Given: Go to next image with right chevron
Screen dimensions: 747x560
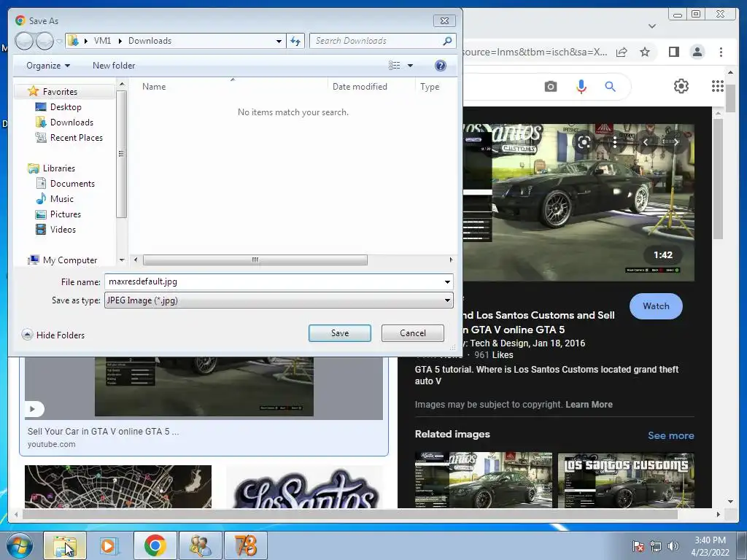Looking at the screenshot, I should (x=676, y=142).
